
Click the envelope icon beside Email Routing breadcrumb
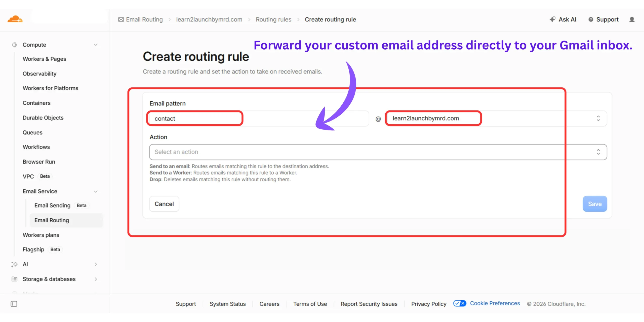121,20
